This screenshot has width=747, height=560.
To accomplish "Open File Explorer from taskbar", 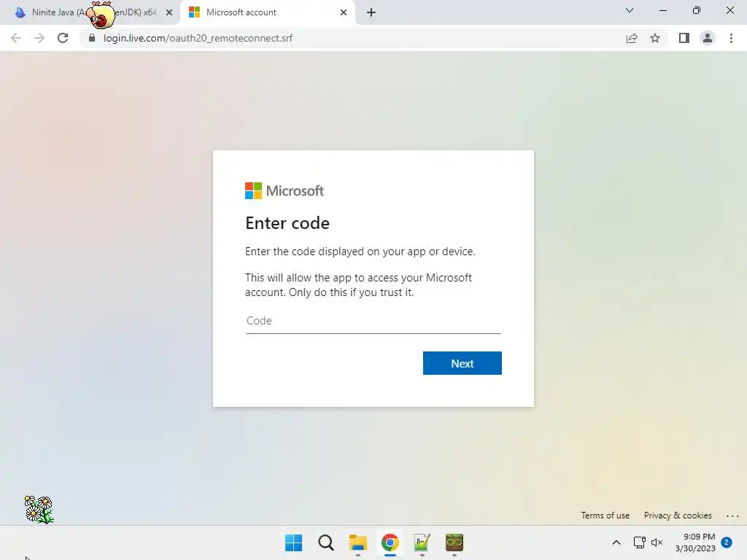I will (x=357, y=542).
